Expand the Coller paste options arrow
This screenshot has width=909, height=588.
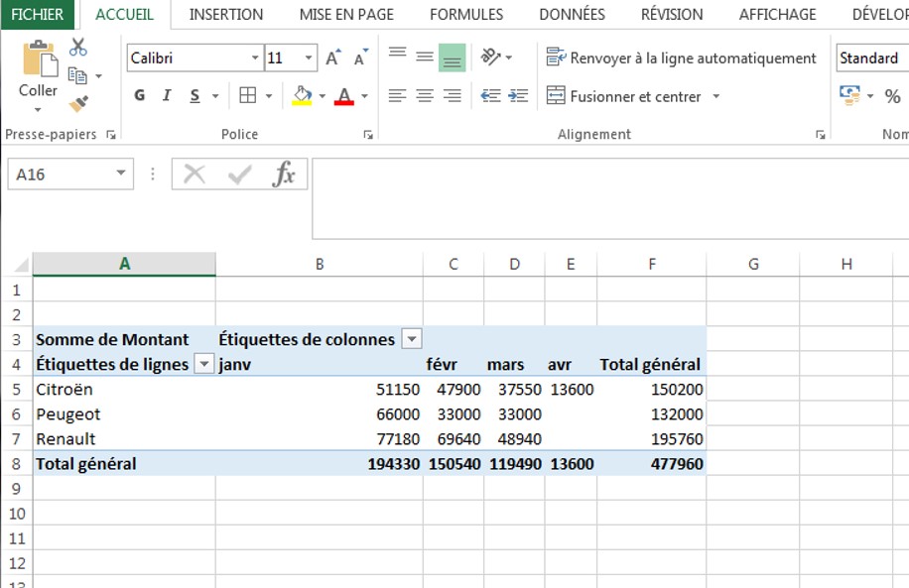coord(38,109)
